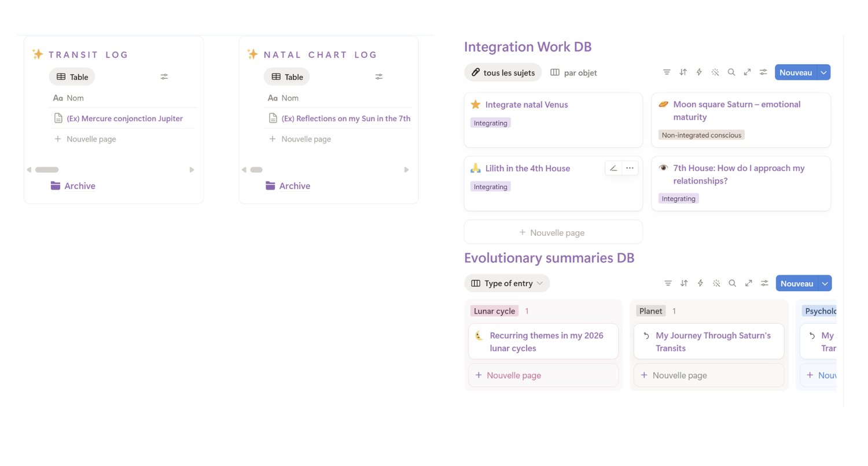Viewport: 868px width, 466px height.
Task: Click left scroll arrow in Natal Chart Log
Action: 244,169
